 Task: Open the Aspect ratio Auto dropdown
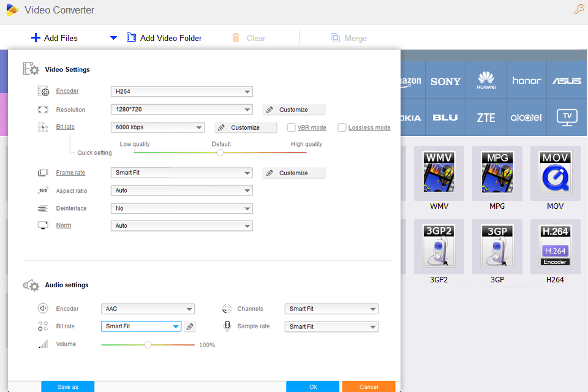pos(181,190)
